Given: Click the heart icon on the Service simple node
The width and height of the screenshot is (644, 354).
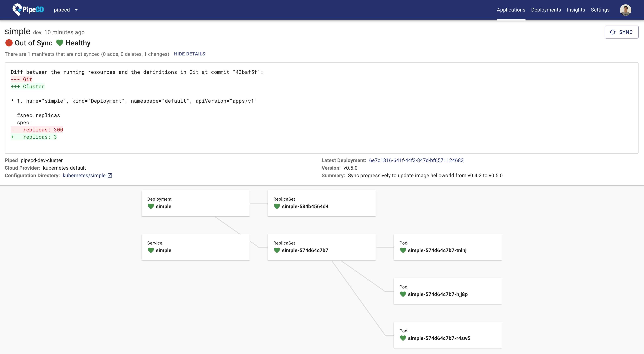Looking at the screenshot, I should tap(151, 250).
